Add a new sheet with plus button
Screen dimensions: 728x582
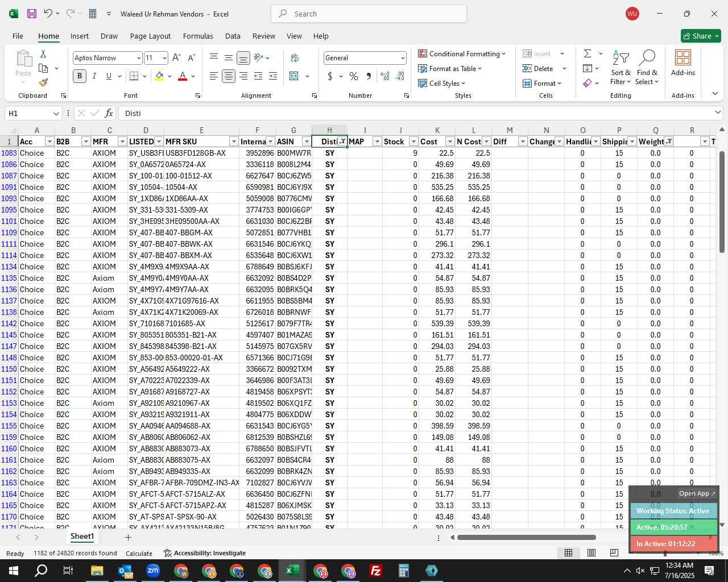coord(128,537)
